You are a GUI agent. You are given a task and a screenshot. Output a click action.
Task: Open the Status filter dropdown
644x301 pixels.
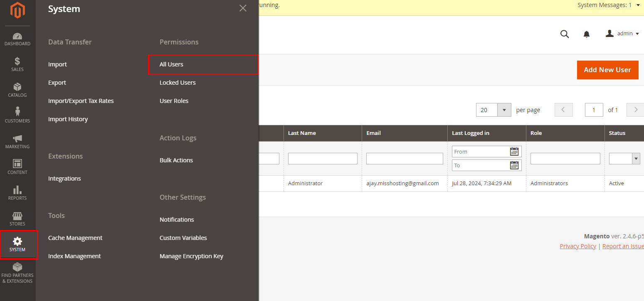click(636, 158)
